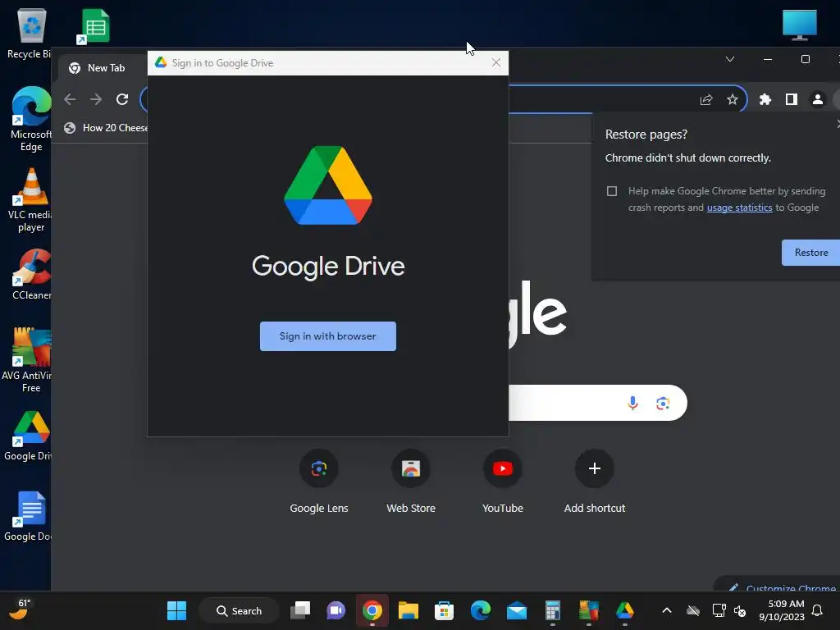Screen dimensions: 840x630
Task: Open Google Docs desktop shortcut
Action: 29,517
